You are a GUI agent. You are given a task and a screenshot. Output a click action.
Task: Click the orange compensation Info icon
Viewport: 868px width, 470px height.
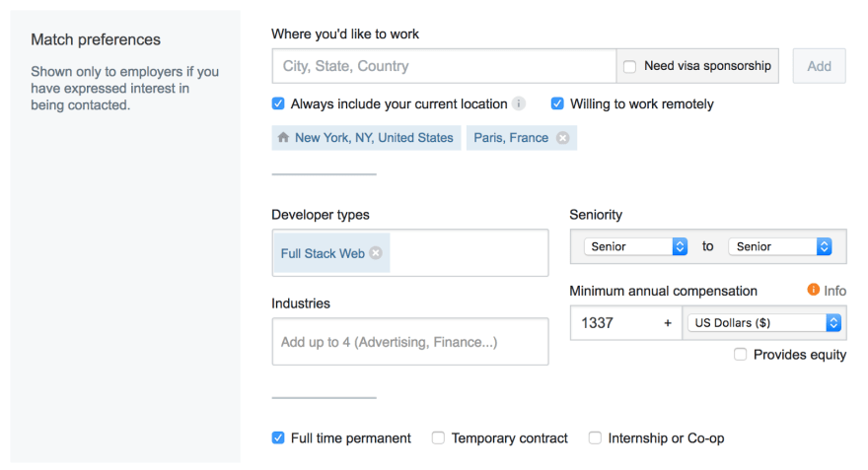(x=813, y=289)
